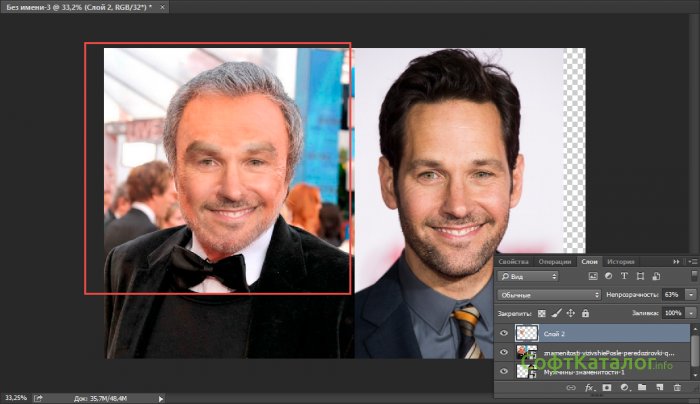
Task: Toggle visibility of Мужчины-знаменитости-1 layer
Action: coord(503,371)
